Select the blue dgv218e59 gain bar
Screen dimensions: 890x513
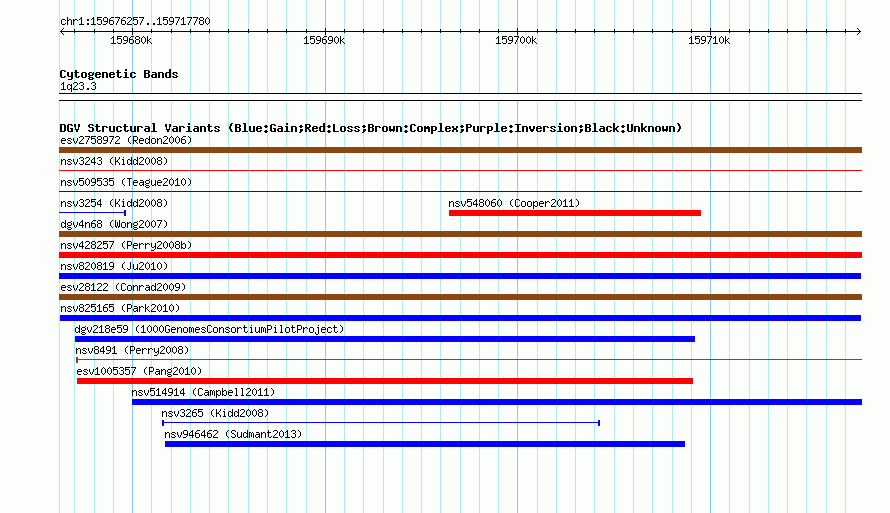point(385,339)
